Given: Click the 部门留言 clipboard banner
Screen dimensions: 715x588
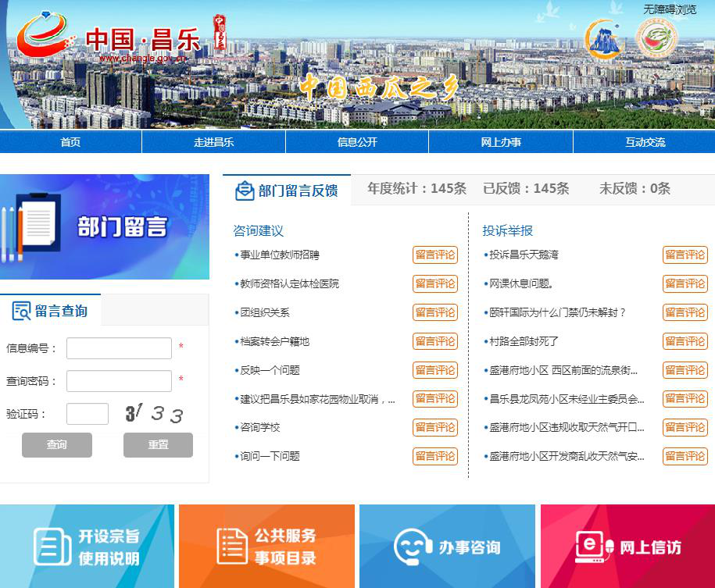Looking at the screenshot, I should (x=105, y=226).
